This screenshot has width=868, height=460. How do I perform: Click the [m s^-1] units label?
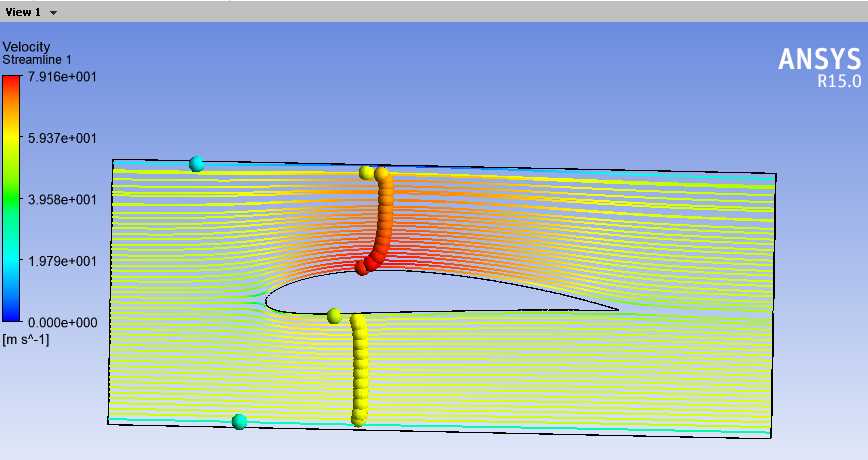point(26,339)
